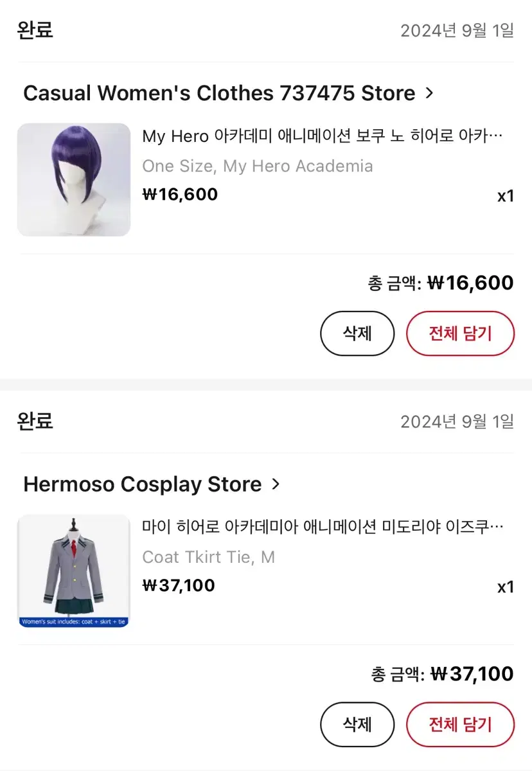This screenshot has height=771, width=532.
Task: Tap the total amount ₩37,100 line
Action: click(442, 674)
